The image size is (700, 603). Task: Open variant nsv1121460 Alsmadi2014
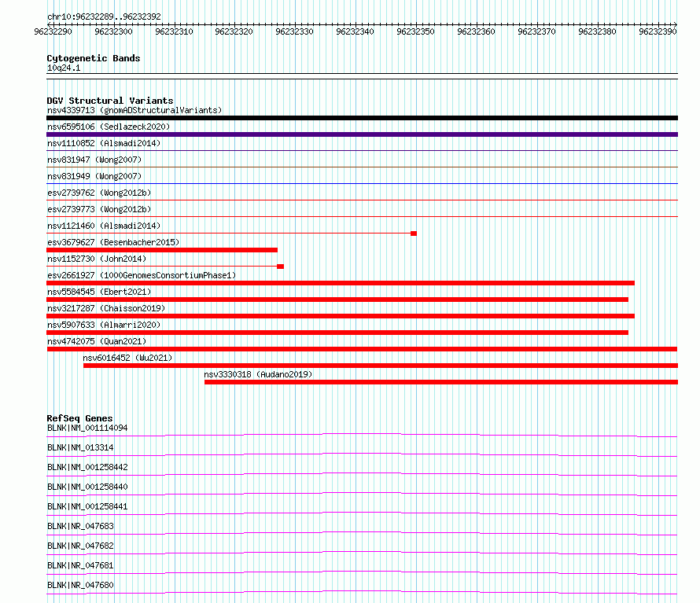pyautogui.click(x=104, y=226)
